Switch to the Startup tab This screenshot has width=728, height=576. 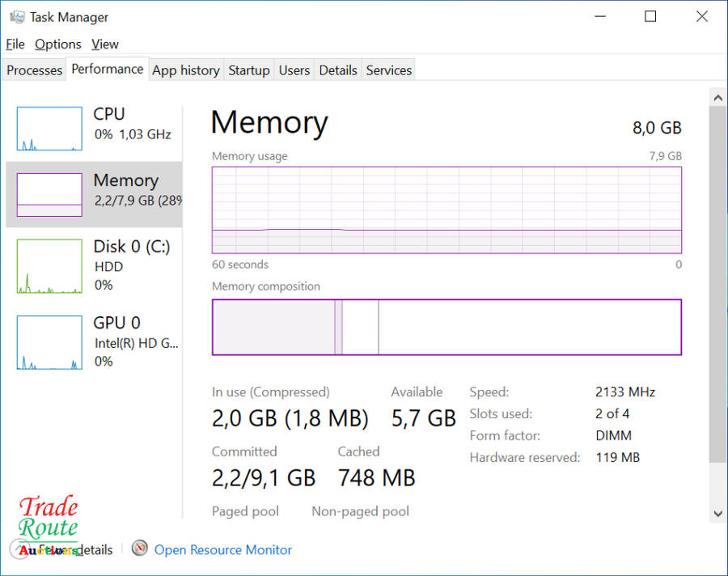coord(248,70)
